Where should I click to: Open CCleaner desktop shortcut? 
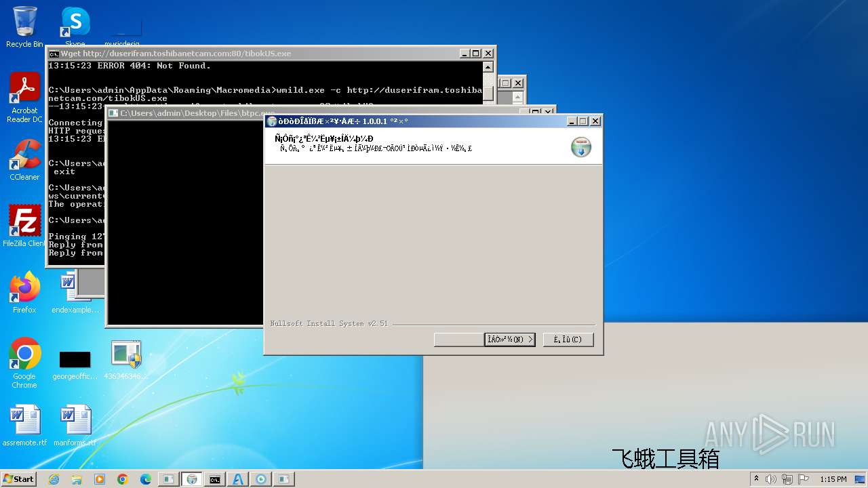point(24,160)
